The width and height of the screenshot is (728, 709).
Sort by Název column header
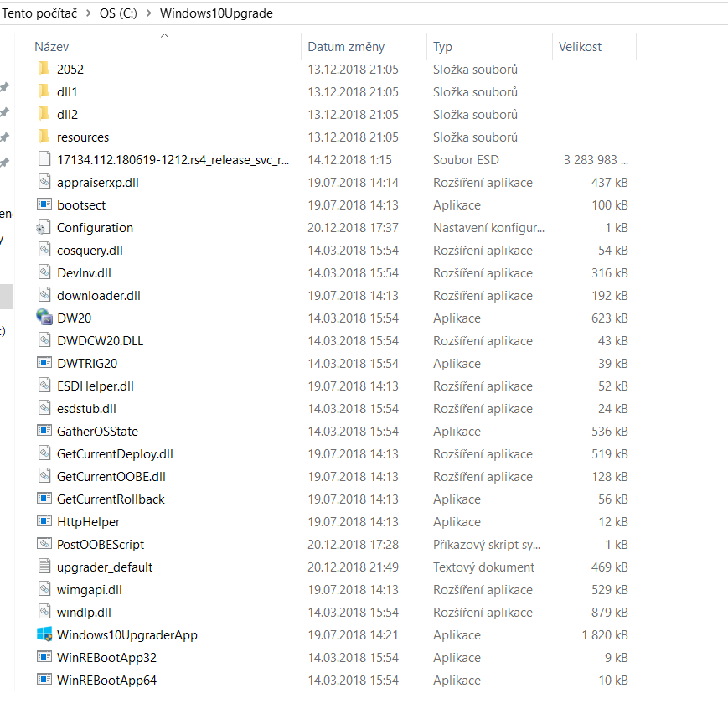pyautogui.click(x=52, y=47)
